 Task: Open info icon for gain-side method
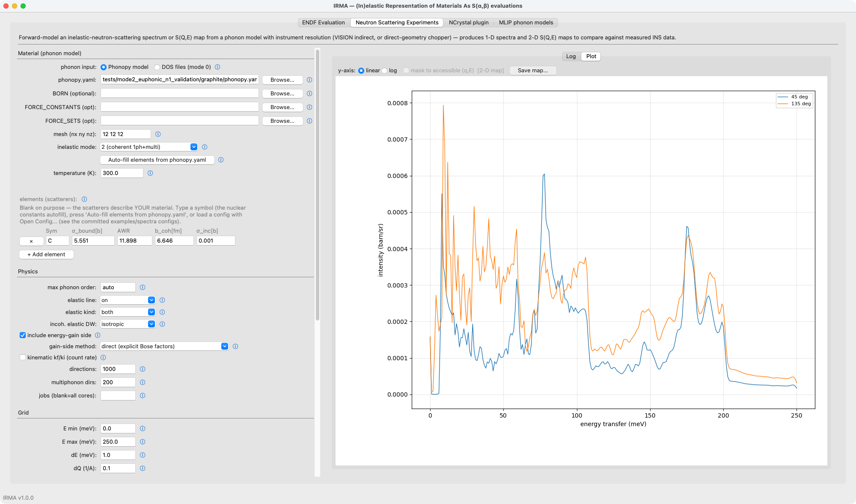(235, 347)
